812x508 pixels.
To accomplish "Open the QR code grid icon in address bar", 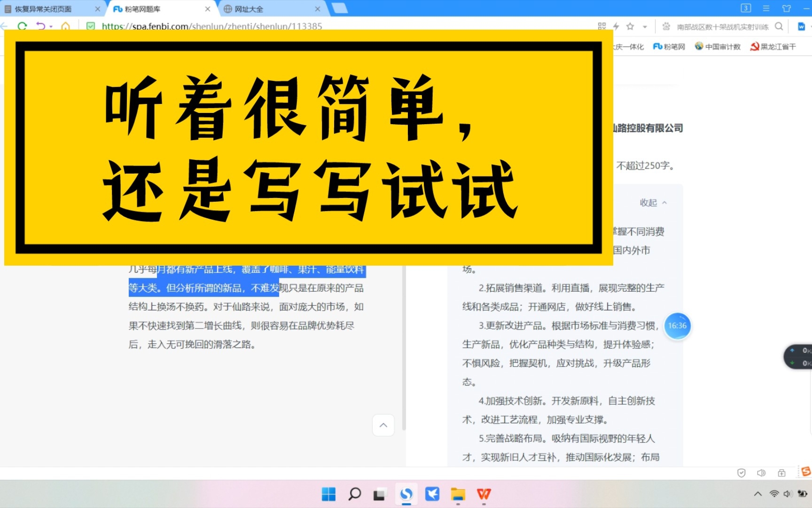I will (601, 26).
